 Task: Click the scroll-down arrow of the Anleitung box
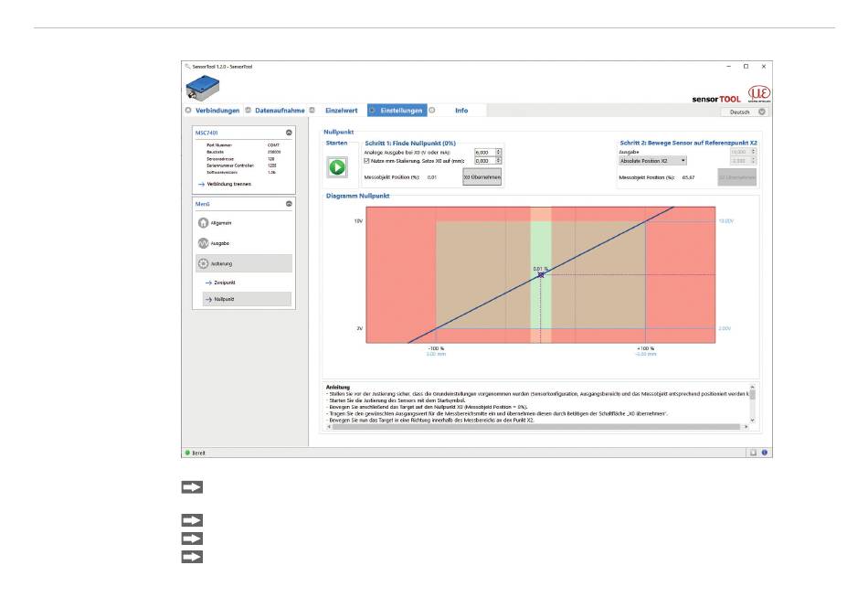752,421
